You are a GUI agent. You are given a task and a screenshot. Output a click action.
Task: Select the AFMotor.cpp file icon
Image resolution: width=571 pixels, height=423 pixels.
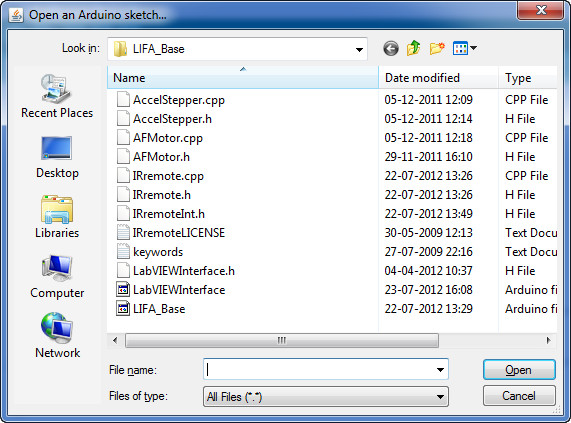pyautogui.click(x=123, y=137)
